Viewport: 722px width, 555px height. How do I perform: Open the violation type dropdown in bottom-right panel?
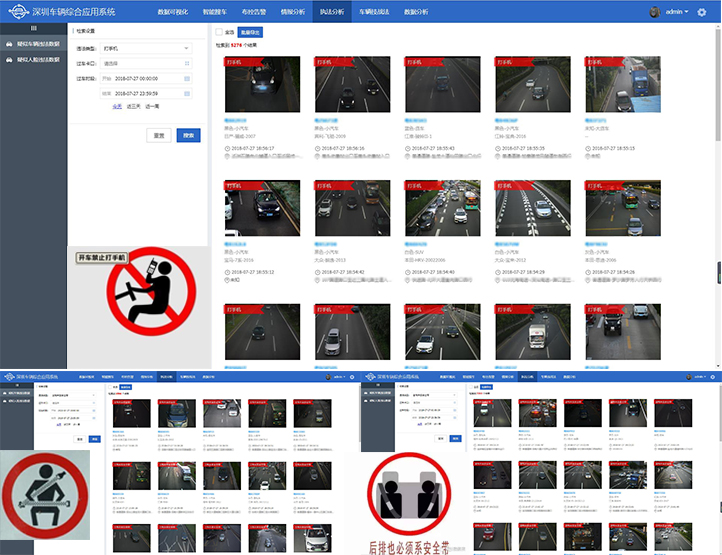pyautogui.click(x=434, y=395)
